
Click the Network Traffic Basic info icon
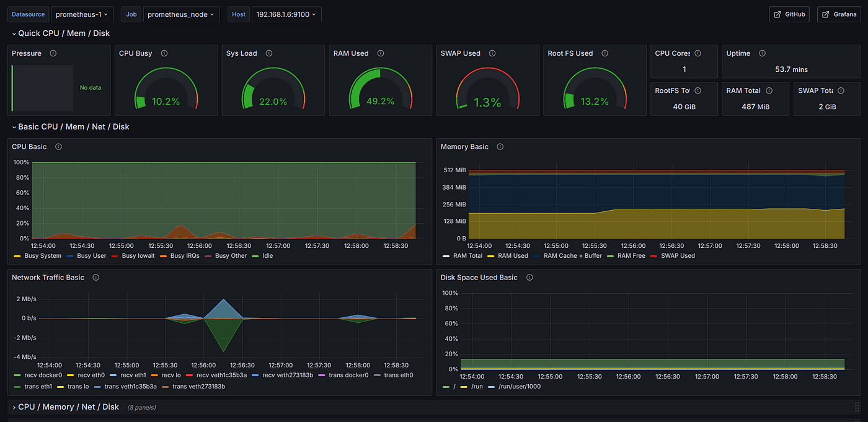tap(96, 278)
